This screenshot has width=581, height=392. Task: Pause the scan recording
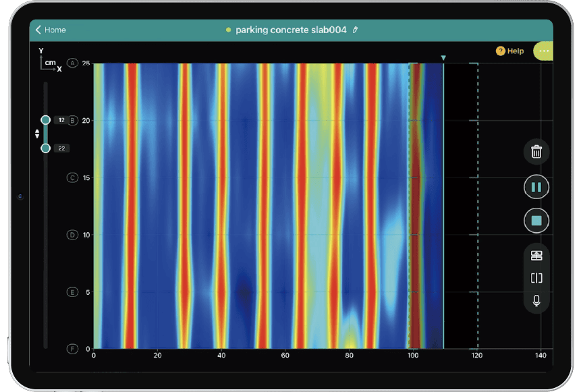536,187
